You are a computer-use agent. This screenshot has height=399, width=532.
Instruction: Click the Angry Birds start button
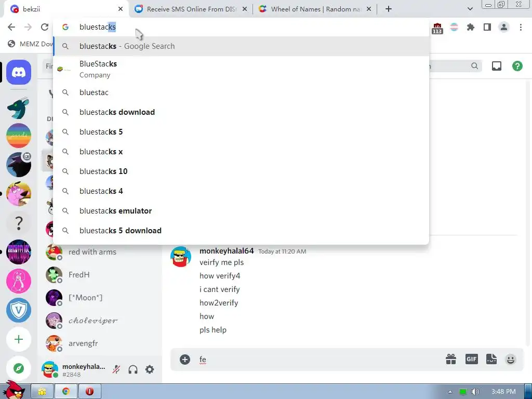(x=14, y=390)
